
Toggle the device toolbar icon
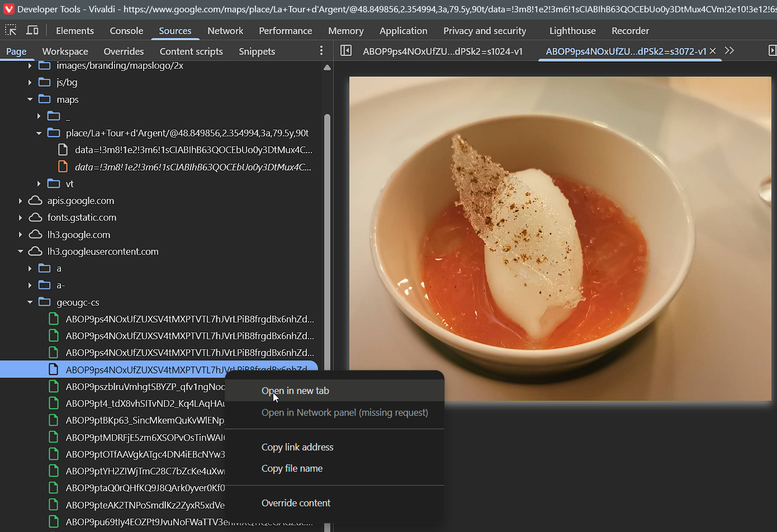click(x=32, y=31)
